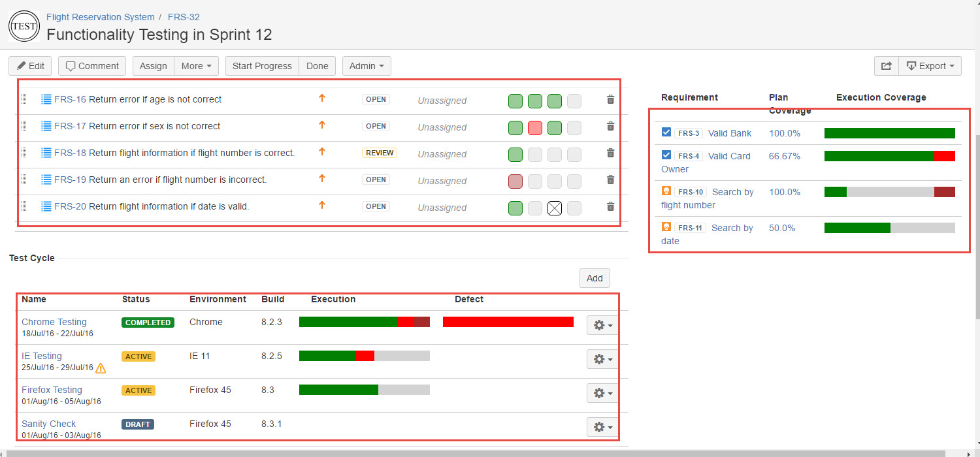Viewport: 980px width, 457px height.
Task: Click the Start Progress button
Action: 262,66
